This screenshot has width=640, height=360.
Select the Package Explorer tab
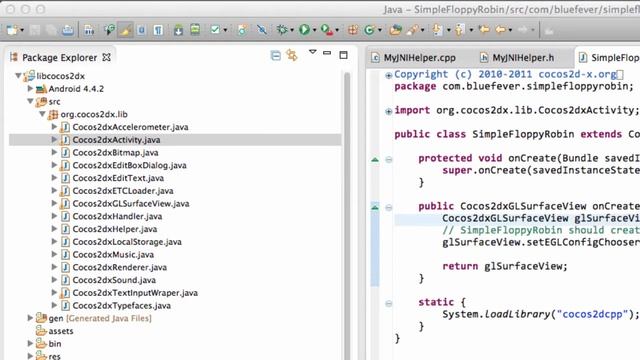pyautogui.click(x=60, y=58)
